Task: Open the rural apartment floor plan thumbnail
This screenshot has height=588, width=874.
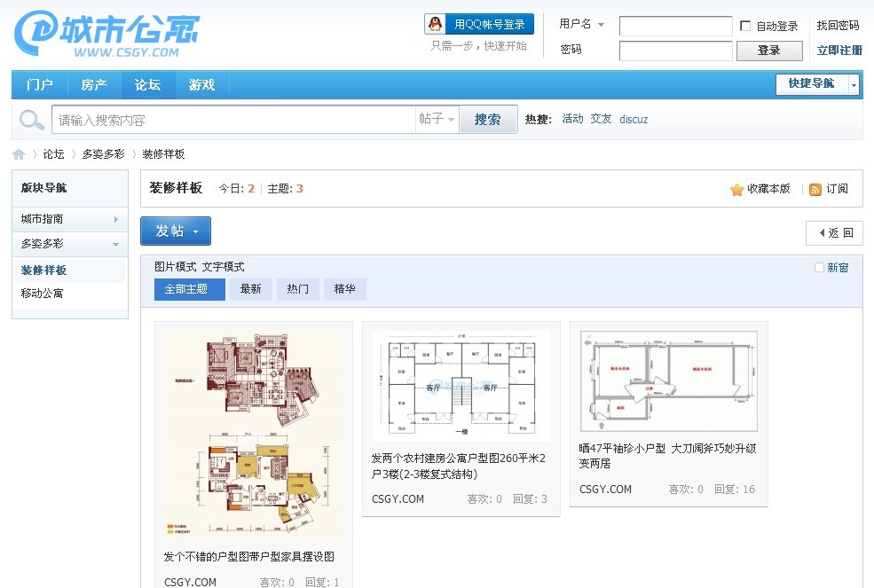Action: pos(461,387)
